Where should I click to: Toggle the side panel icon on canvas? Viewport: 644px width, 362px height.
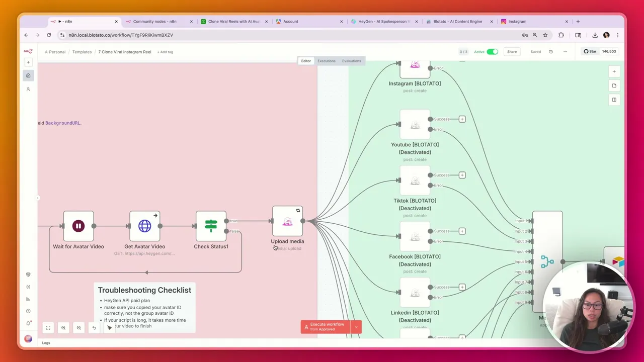pos(614,100)
